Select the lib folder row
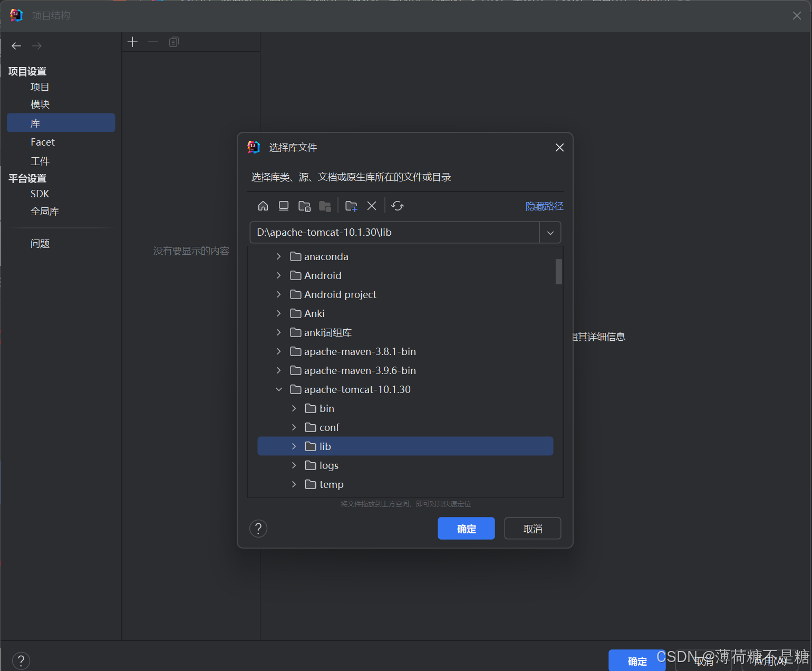Image resolution: width=812 pixels, height=671 pixels. (405, 446)
